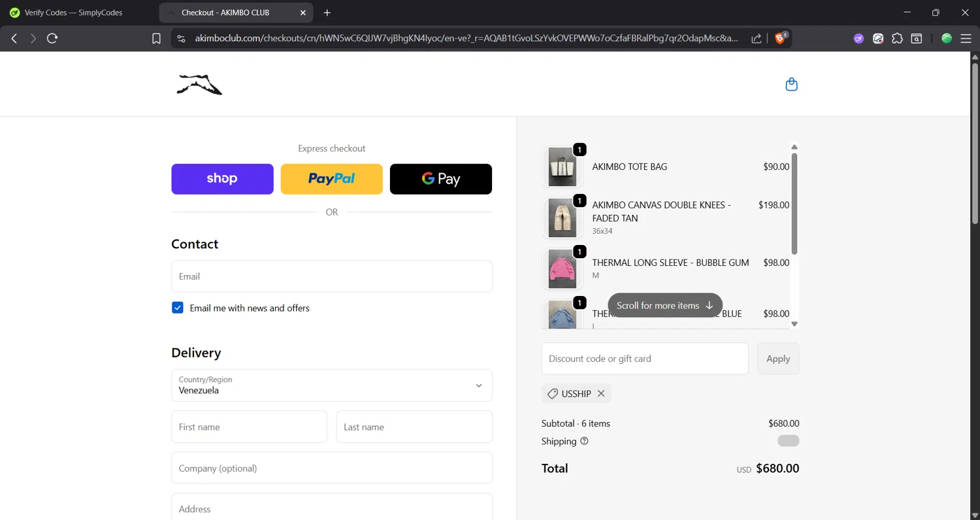Open shipping help question mark icon
980x520 pixels.
[584, 441]
